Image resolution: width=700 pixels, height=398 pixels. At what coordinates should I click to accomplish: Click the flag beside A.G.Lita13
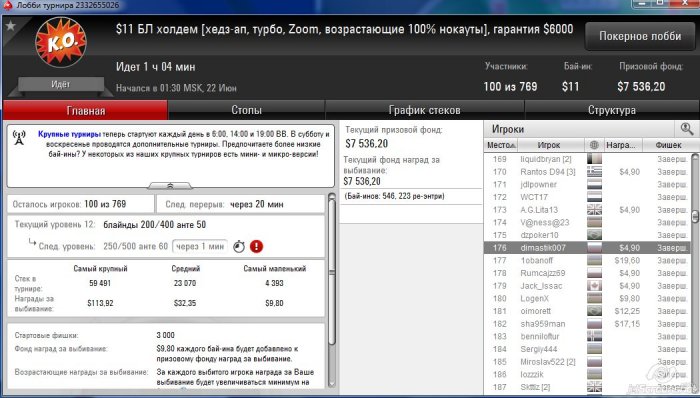pos(594,210)
